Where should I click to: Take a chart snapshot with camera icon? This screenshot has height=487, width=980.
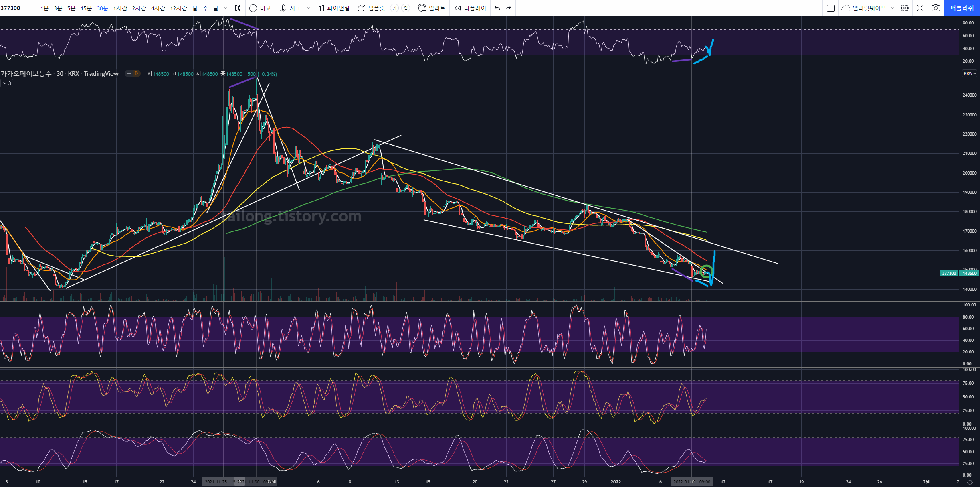[936, 8]
